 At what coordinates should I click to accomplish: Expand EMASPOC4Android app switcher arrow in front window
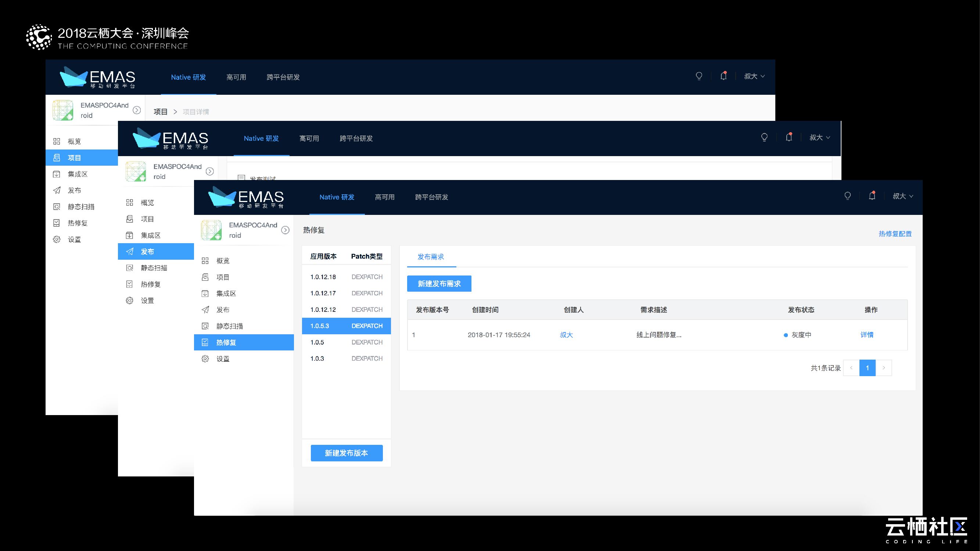pyautogui.click(x=285, y=230)
